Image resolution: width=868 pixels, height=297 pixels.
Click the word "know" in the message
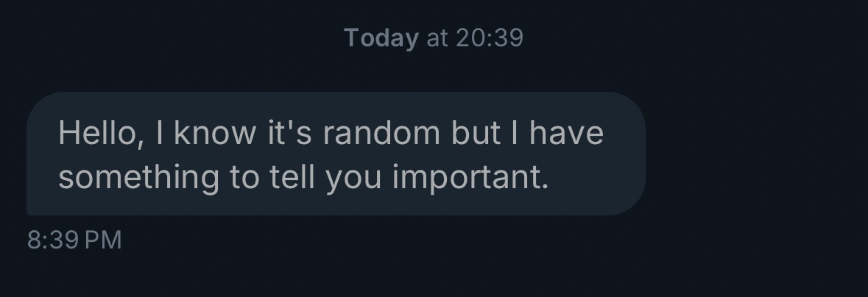click(214, 133)
